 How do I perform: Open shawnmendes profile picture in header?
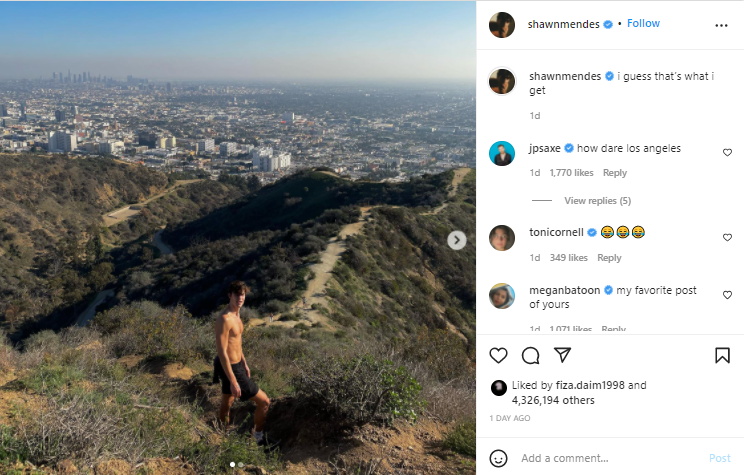click(x=502, y=25)
